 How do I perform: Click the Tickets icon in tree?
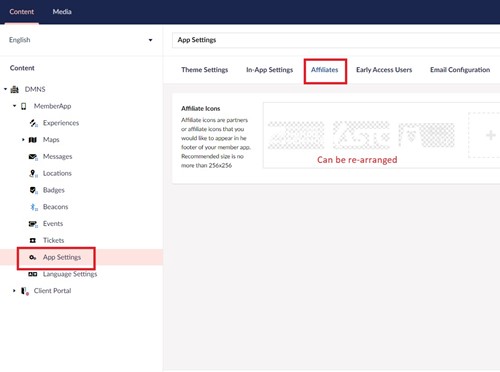(x=33, y=240)
